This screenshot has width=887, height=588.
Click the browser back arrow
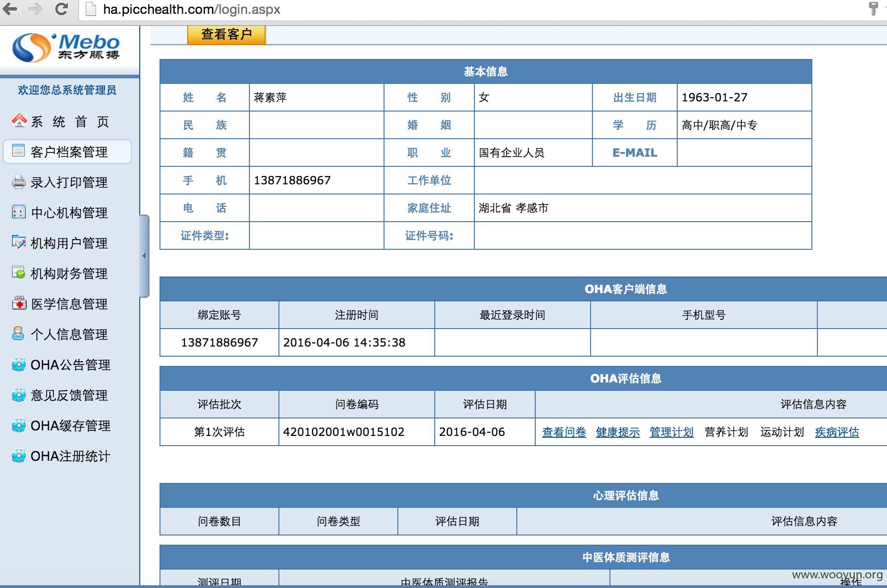10,9
